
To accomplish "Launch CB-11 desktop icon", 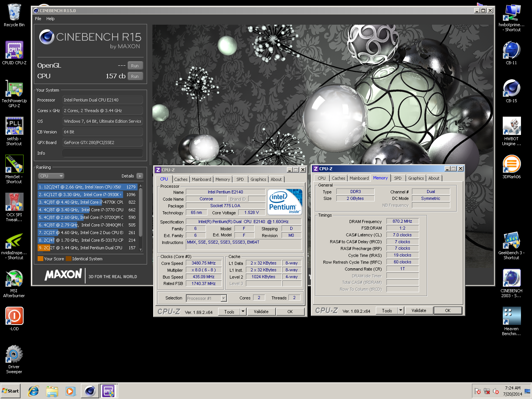I will coord(511,53).
